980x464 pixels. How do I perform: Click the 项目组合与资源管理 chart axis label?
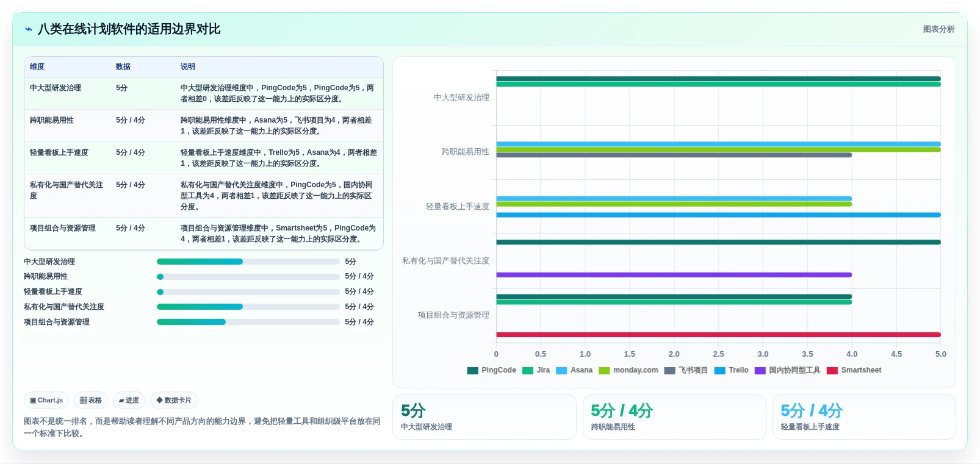click(x=453, y=315)
